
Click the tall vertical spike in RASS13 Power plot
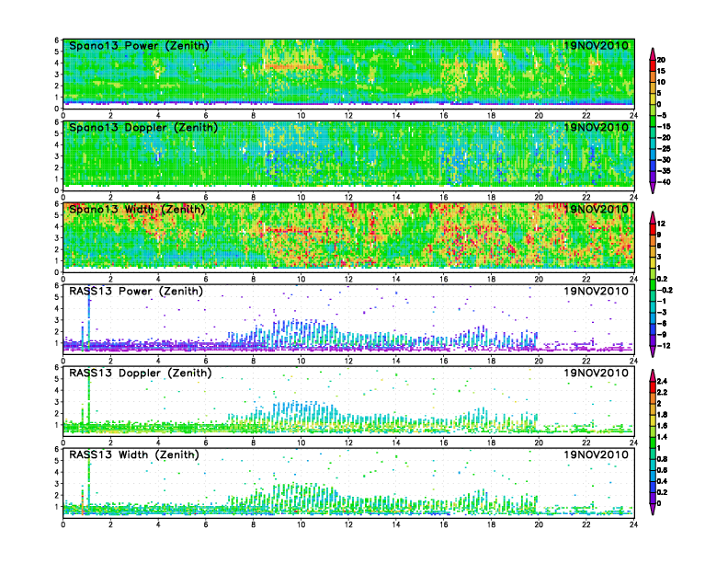(x=88, y=318)
